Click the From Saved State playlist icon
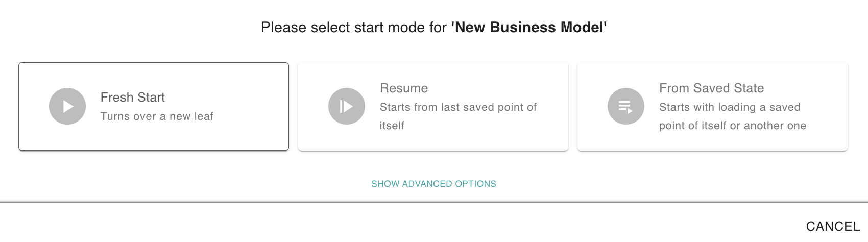 pos(626,106)
